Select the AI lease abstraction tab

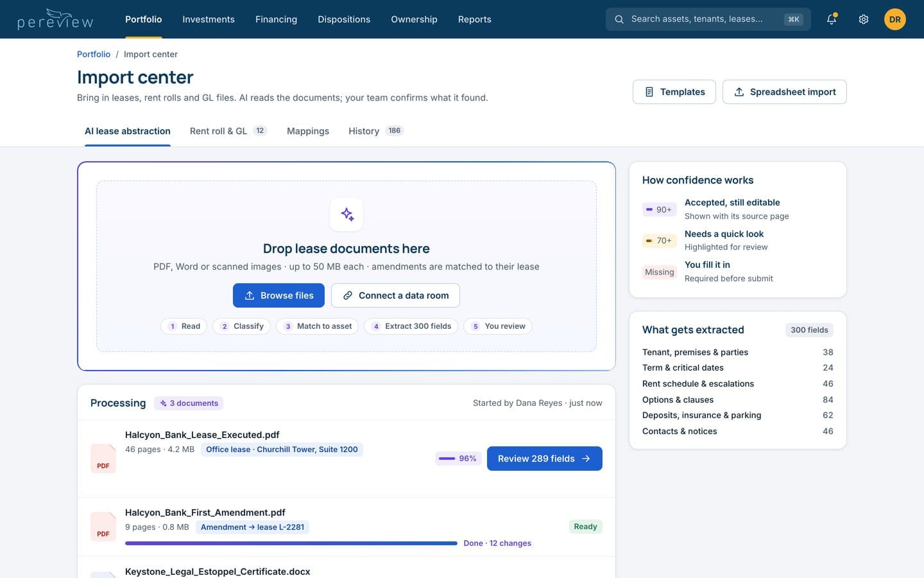pos(128,131)
